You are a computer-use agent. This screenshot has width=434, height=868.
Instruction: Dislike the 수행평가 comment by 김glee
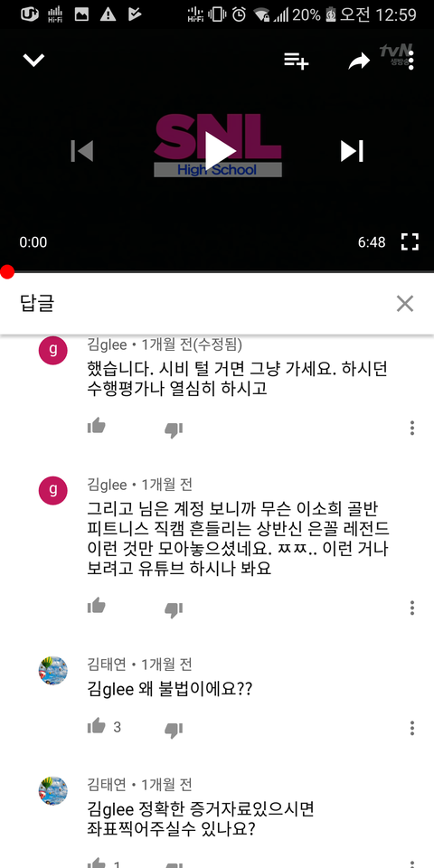click(x=174, y=430)
